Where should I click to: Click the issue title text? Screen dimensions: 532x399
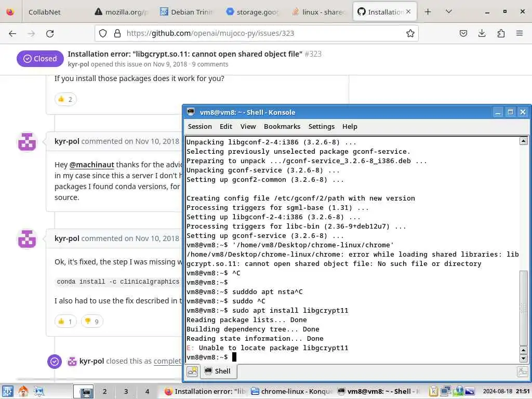pyautogui.click(x=185, y=54)
